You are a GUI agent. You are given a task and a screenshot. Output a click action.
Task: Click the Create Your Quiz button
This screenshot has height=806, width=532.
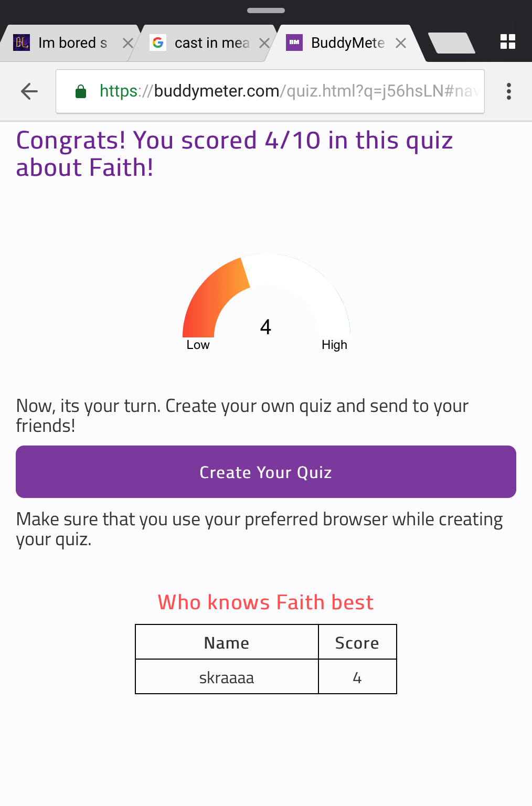[x=266, y=472]
